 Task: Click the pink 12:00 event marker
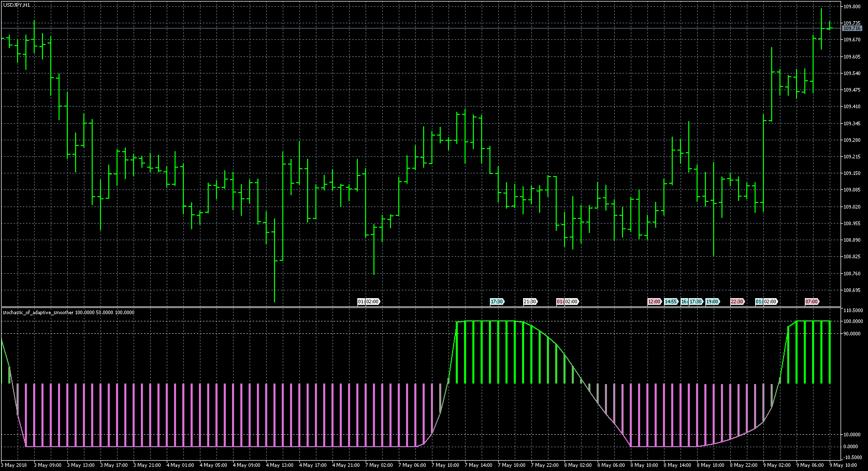point(654,301)
